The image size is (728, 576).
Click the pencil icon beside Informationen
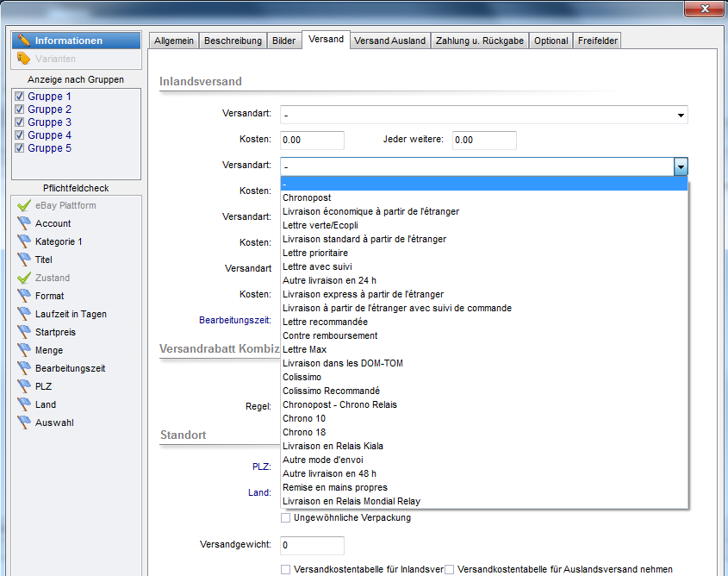coord(24,41)
